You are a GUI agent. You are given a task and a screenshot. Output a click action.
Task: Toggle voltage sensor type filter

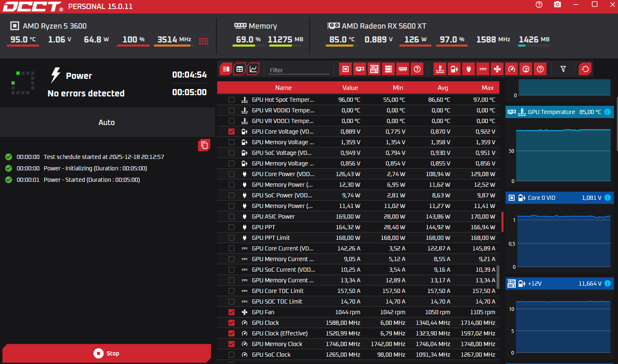coord(454,69)
